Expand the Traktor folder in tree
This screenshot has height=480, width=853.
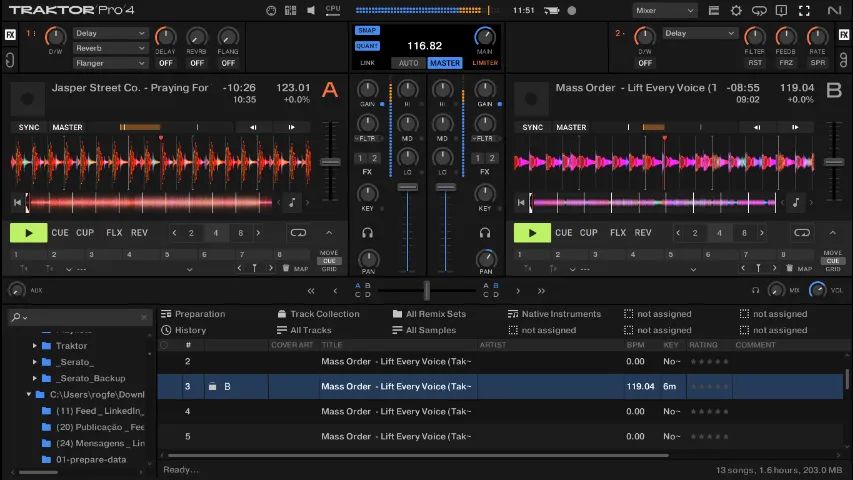click(x=35, y=346)
